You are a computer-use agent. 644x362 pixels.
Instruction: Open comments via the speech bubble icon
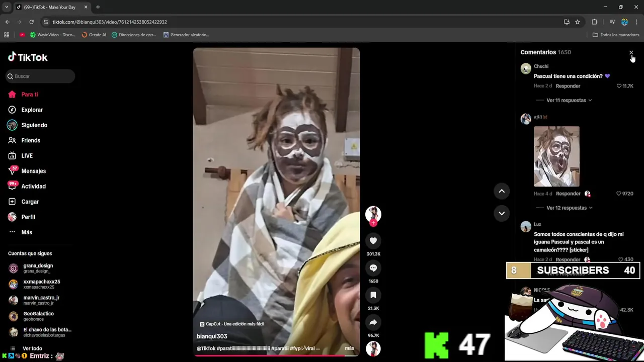click(x=373, y=268)
